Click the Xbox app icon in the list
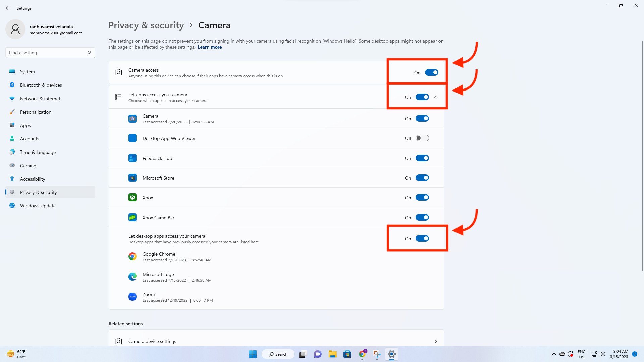The width and height of the screenshot is (644, 362). pos(132,197)
